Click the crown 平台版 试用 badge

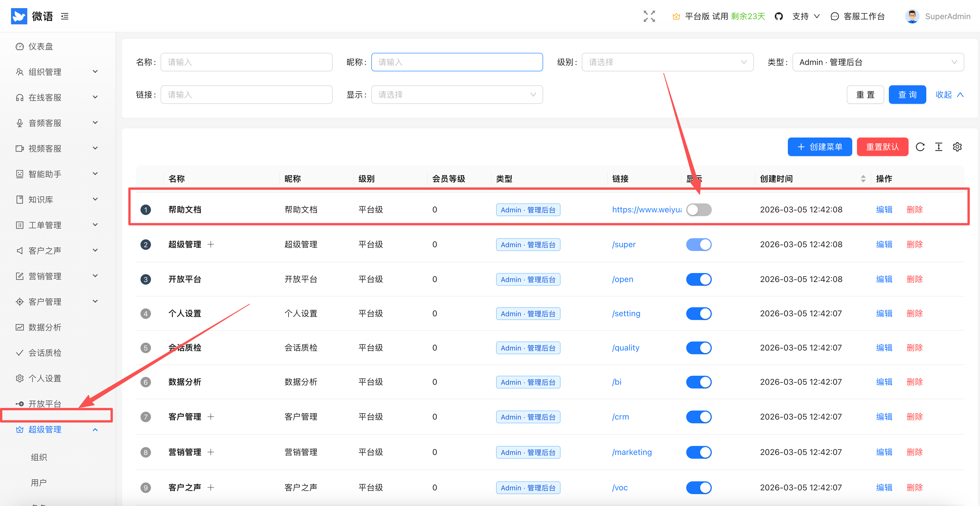point(718,16)
